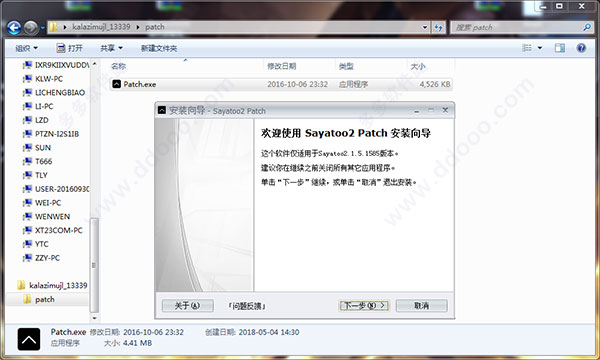Click Patch.exe file icon in list
Viewport: 600px width, 360px height.
point(117,84)
